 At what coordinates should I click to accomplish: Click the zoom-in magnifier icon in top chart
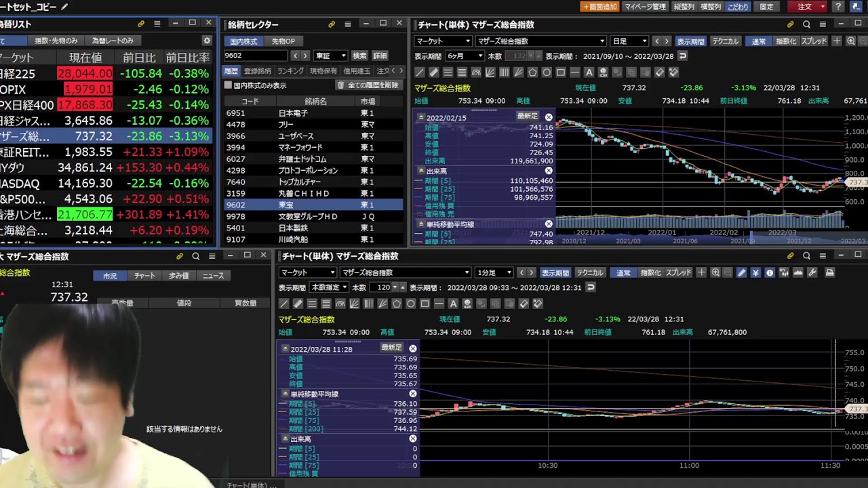pos(851,41)
